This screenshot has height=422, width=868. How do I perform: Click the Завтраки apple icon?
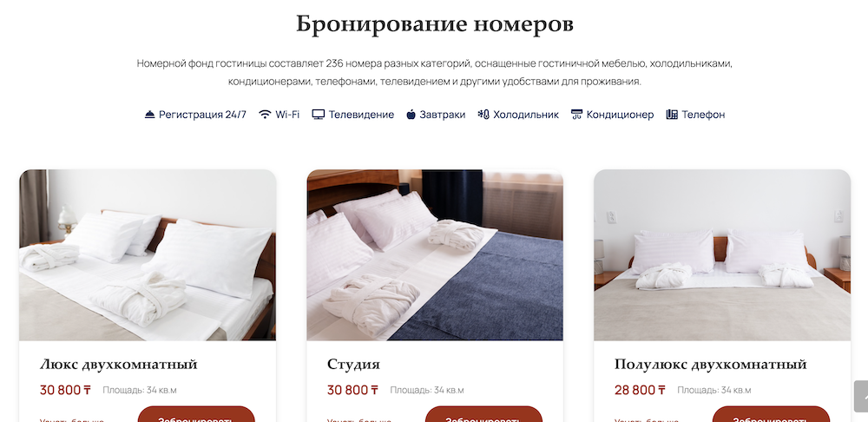411,115
